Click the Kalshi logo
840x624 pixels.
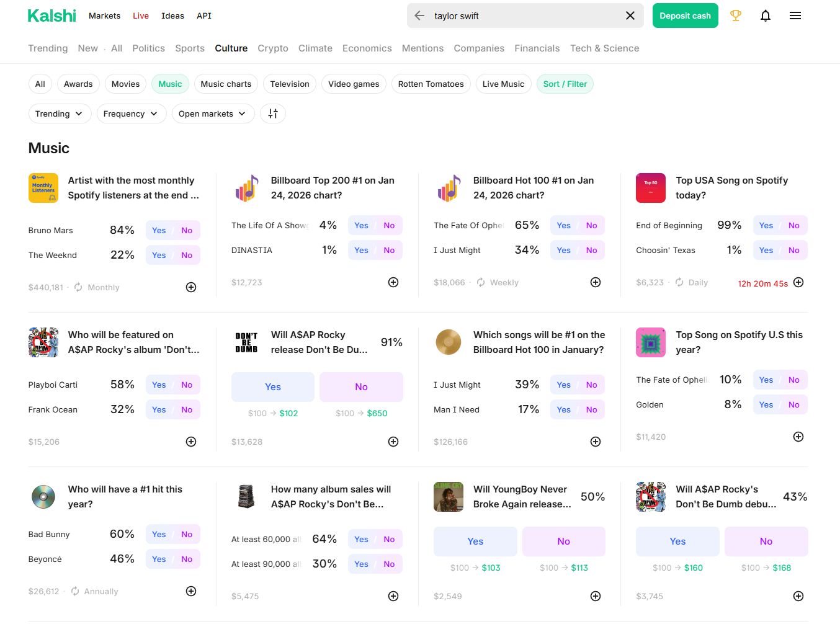[x=52, y=16]
